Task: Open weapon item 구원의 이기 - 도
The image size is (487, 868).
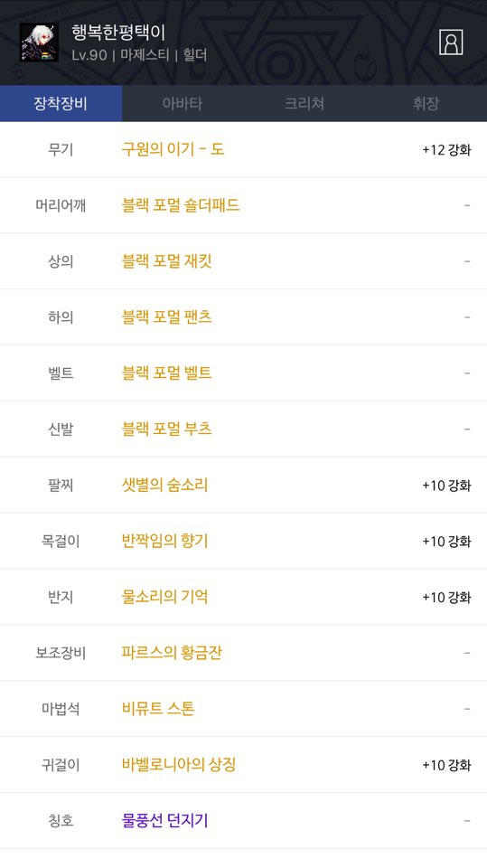Action: tap(173, 149)
